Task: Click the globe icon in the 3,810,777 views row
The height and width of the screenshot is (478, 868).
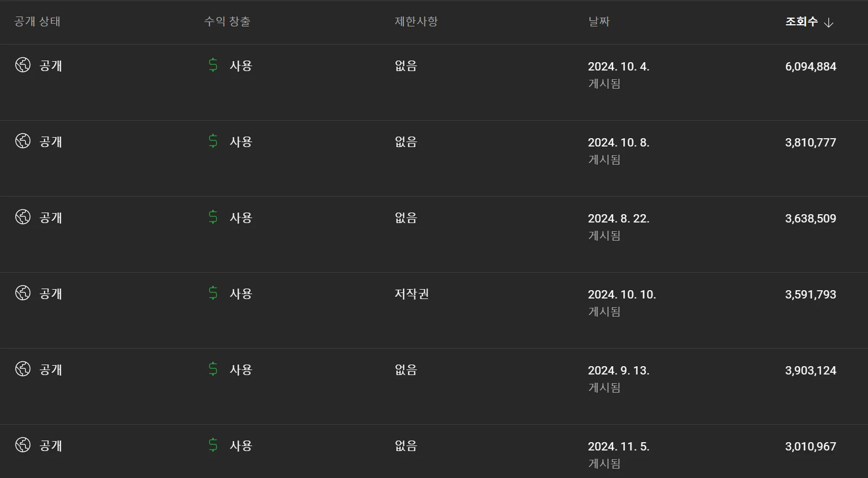Action: (23, 141)
